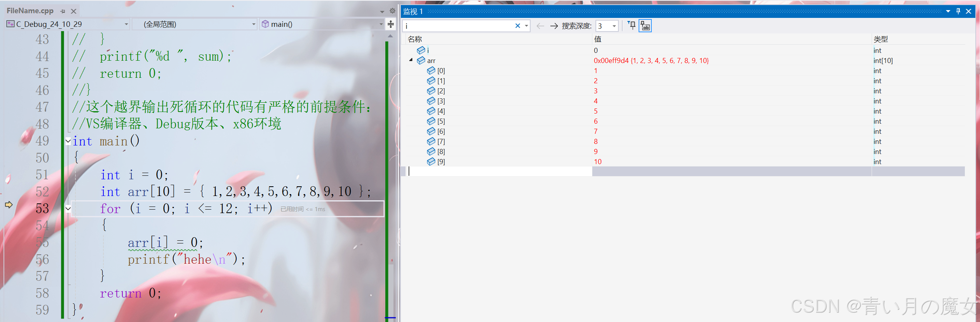Viewport: 980px width, 322px height.
Task: Click the current statement arrow on line 53
Action: pyautogui.click(x=9, y=205)
